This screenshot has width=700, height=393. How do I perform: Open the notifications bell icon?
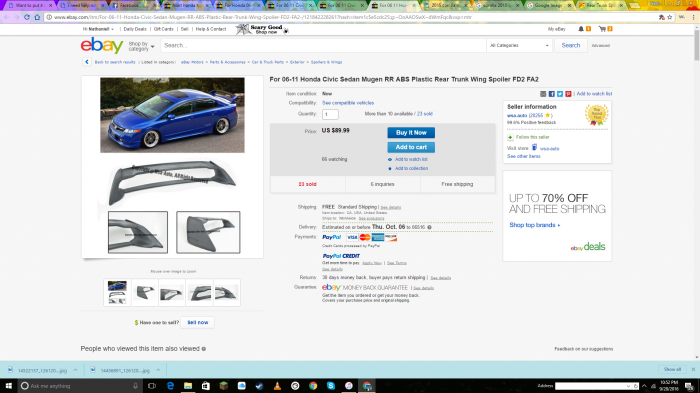(581, 29)
